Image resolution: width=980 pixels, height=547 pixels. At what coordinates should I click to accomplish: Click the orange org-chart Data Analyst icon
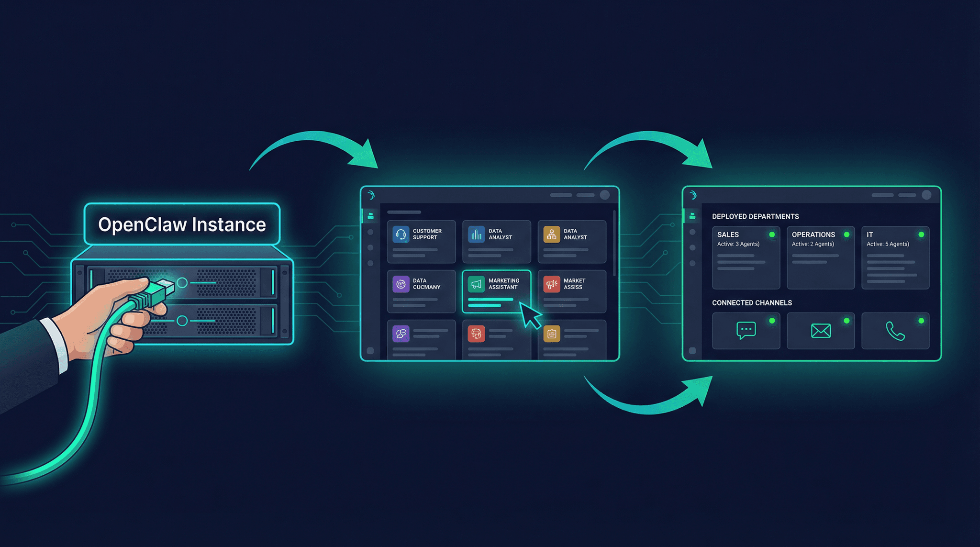click(551, 234)
